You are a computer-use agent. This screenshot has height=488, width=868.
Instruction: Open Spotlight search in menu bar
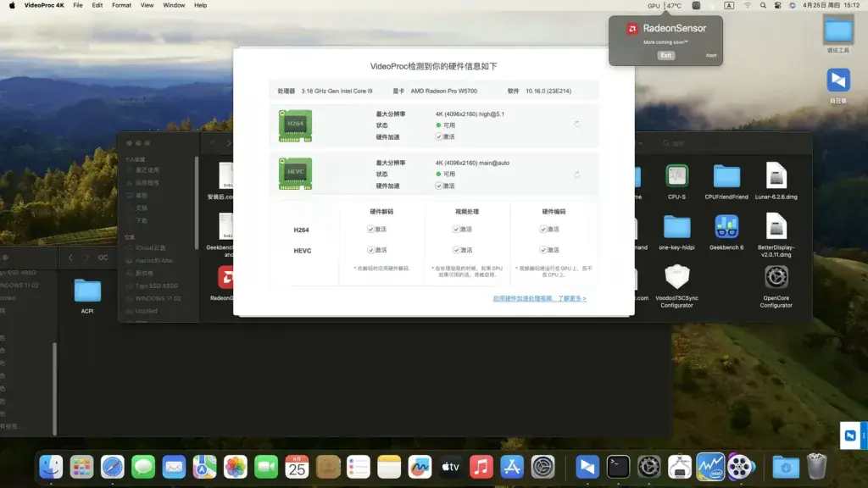pos(763,6)
